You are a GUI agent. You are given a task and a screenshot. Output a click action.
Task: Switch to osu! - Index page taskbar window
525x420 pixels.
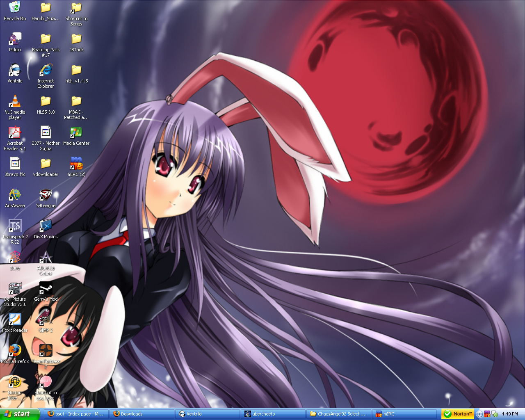click(x=76, y=414)
